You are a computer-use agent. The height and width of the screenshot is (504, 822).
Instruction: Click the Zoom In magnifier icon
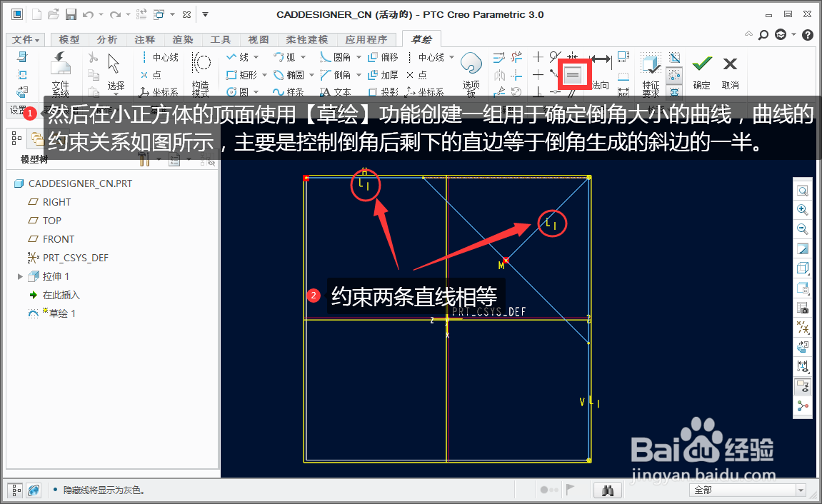point(803,210)
